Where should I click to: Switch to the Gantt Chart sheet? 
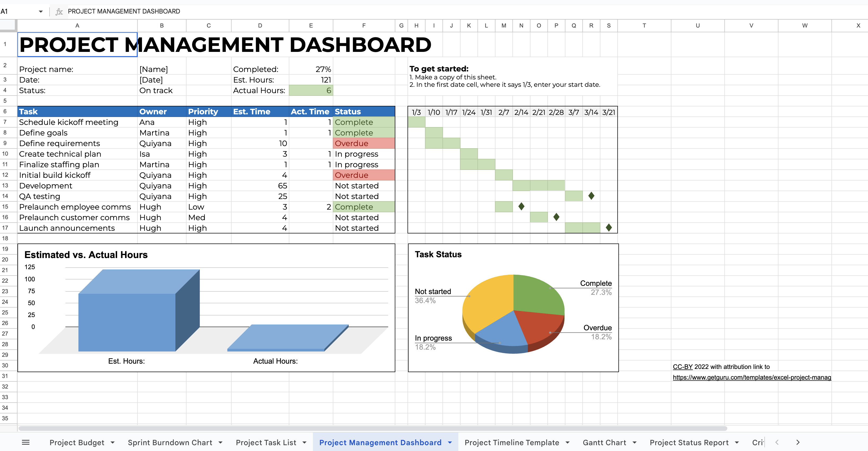tap(605, 443)
